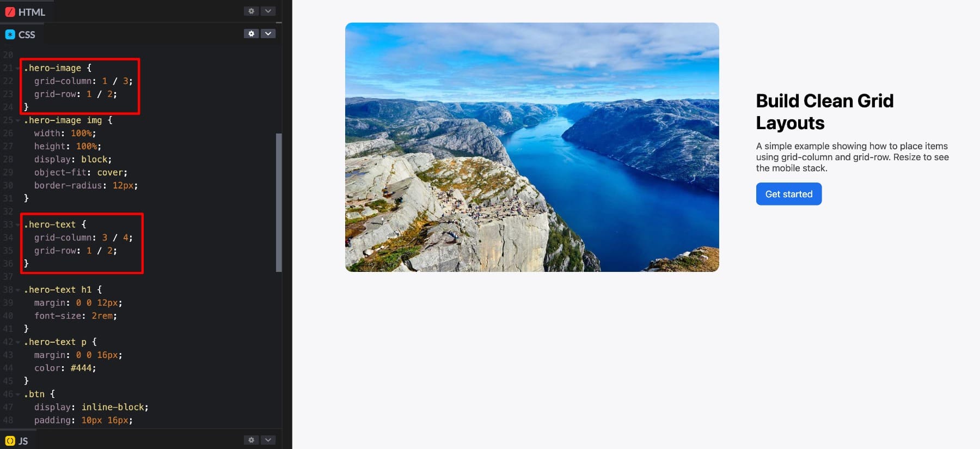Click the blue CSS asterisk icon
980x449 pixels.
coord(10,34)
